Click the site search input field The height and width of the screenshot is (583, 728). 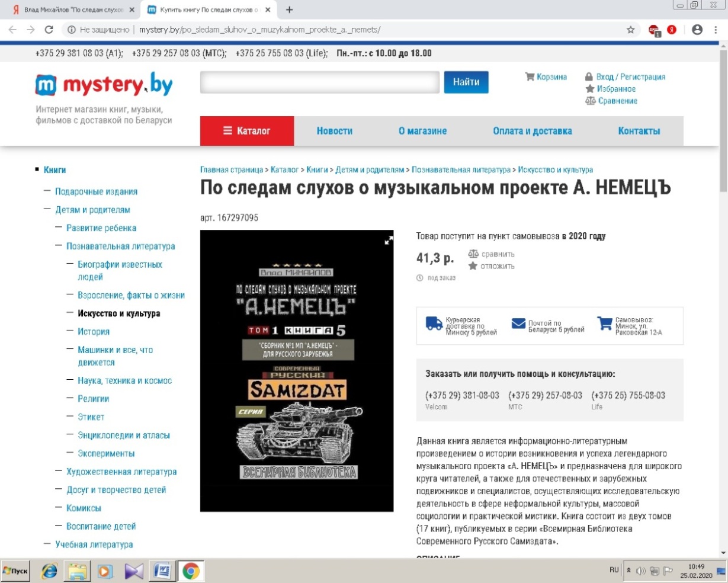(x=320, y=82)
